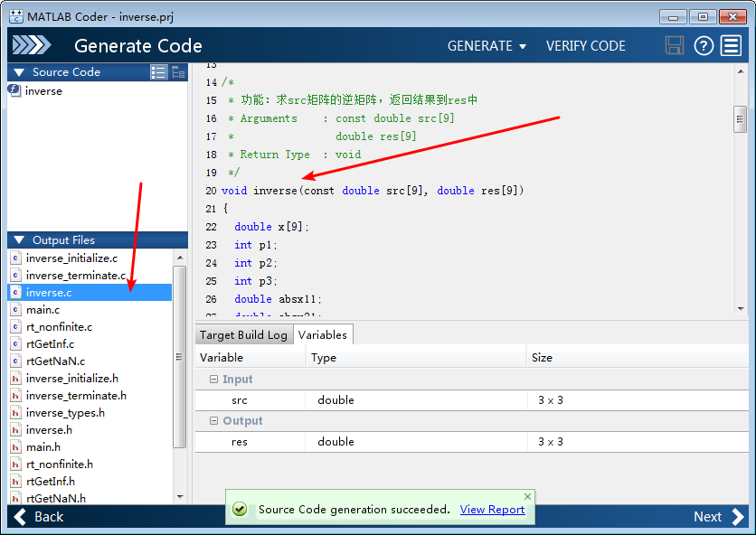Image resolution: width=756 pixels, height=535 pixels.
Task: Click the inverse_initialize.c file icon
Action: [15, 258]
